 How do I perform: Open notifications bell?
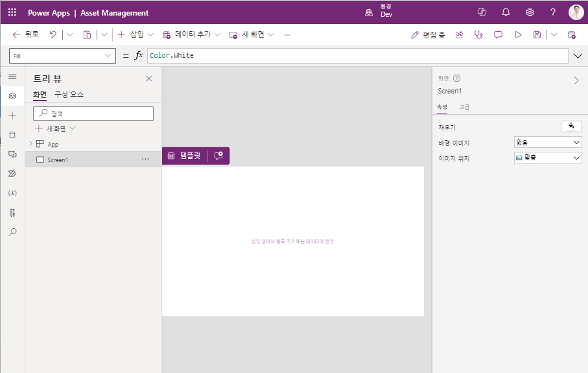(506, 12)
